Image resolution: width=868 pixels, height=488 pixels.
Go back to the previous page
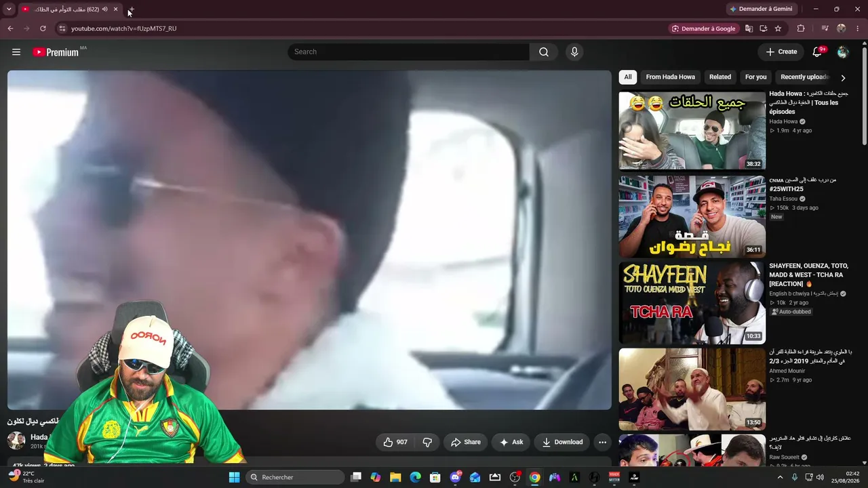coord(10,28)
